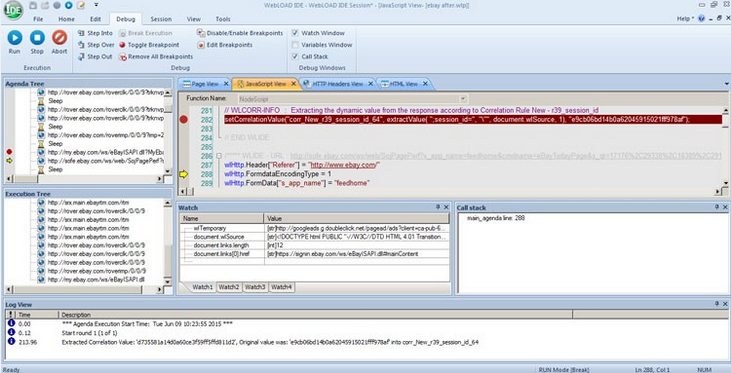This screenshot has height=373, width=731.
Task: Click Disable/Enable Breakpoints
Action: [240, 33]
